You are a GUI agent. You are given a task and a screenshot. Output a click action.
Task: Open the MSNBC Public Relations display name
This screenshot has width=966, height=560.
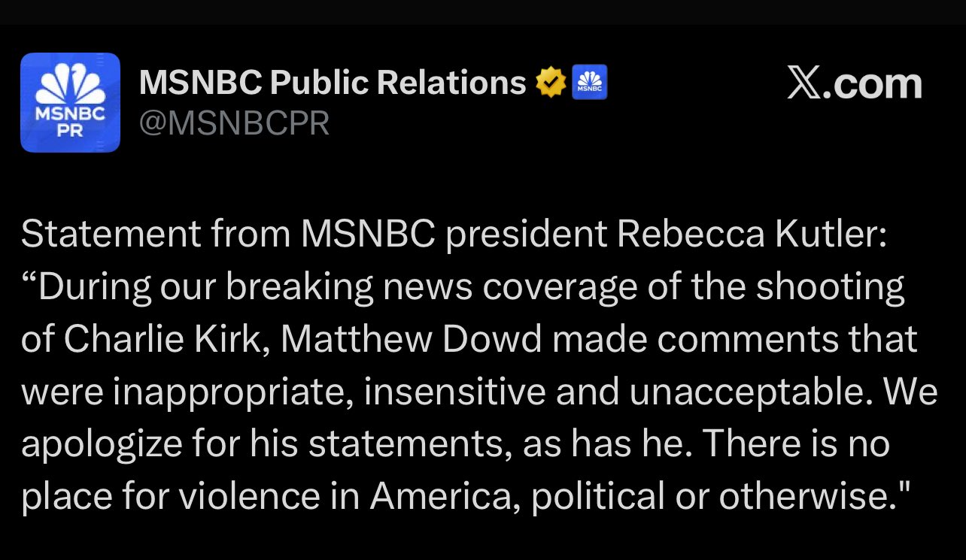[333, 83]
